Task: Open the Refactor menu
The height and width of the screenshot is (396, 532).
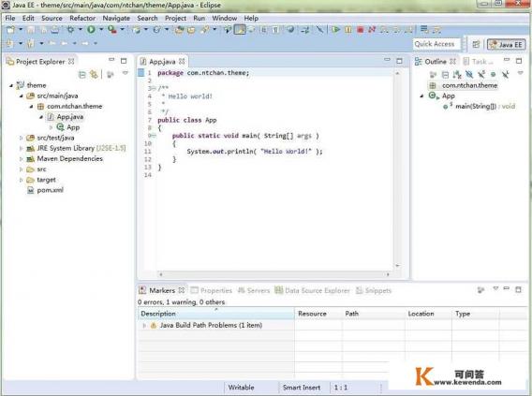Action: [82, 19]
